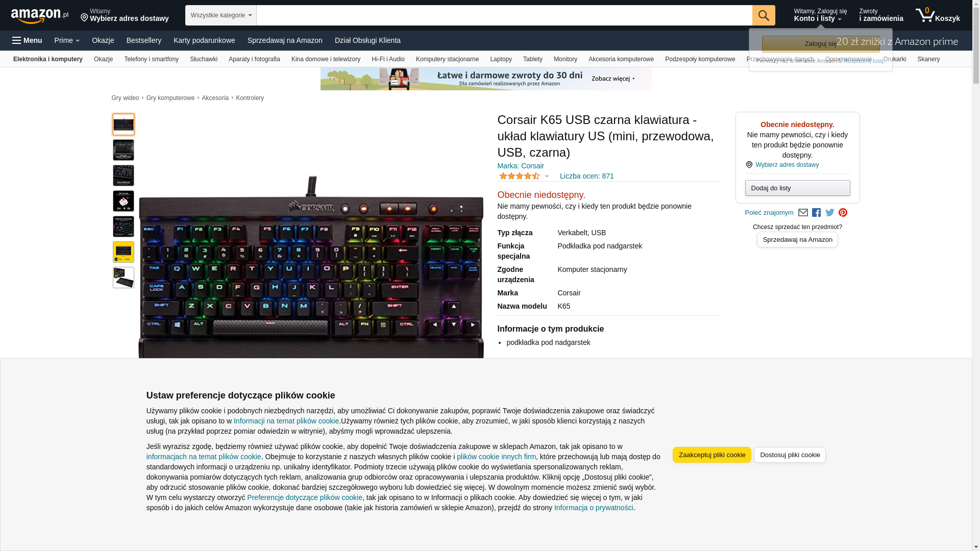Share product via email envelope icon
This screenshot has width=980, height=551.
803,213
